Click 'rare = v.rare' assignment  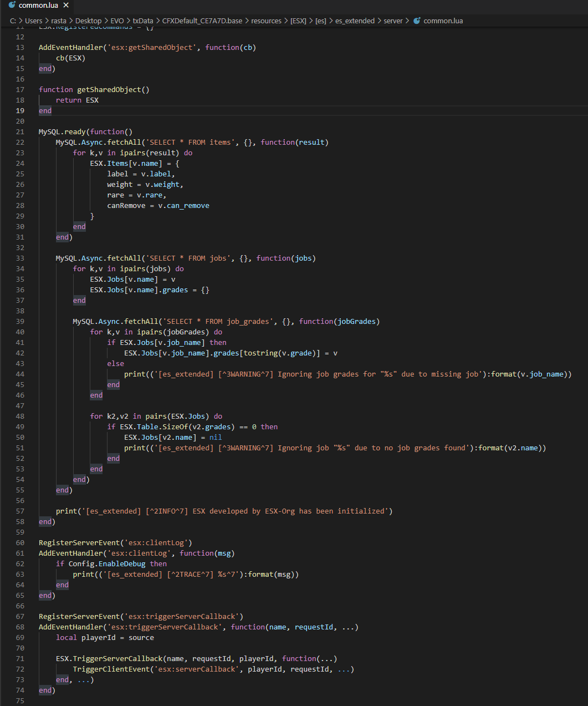[x=137, y=195]
